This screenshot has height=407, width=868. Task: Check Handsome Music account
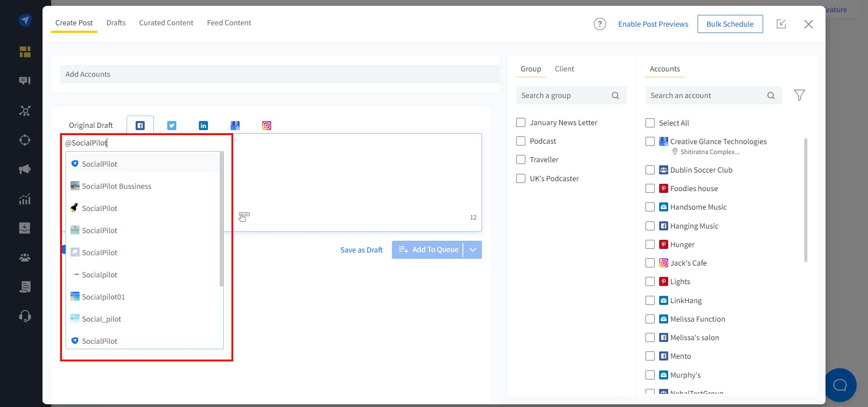[x=650, y=207]
